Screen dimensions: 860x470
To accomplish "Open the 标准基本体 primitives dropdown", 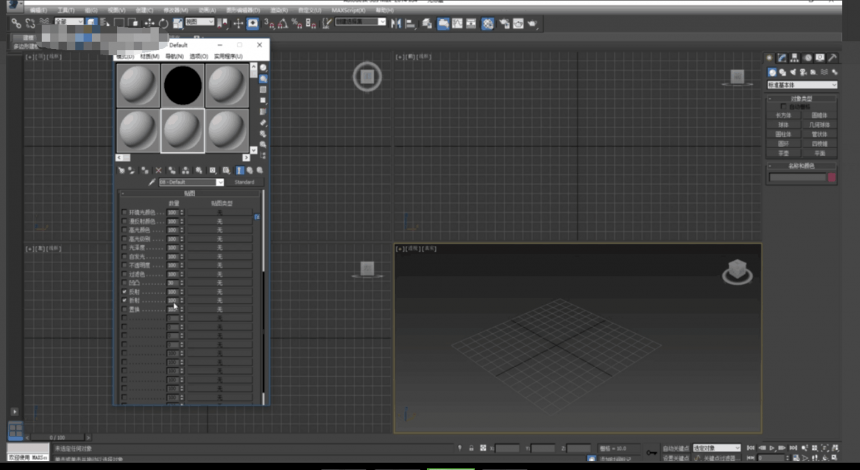I will point(802,85).
